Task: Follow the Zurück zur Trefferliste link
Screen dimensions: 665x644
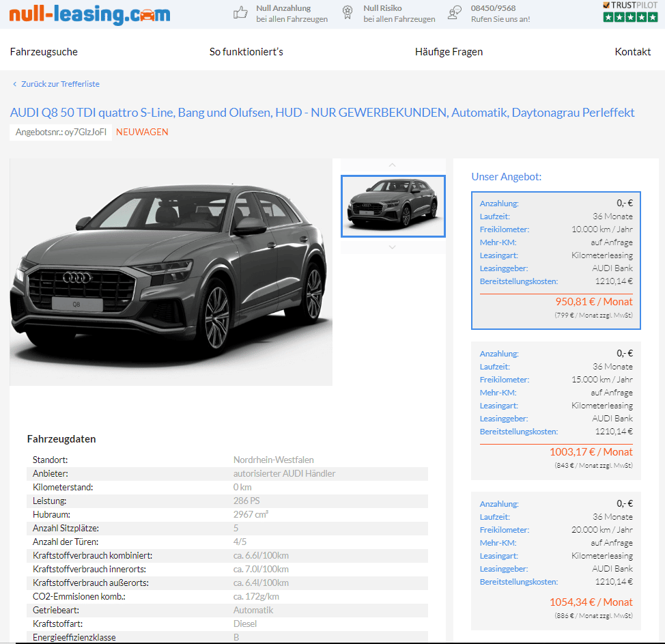Action: pyautogui.click(x=60, y=84)
